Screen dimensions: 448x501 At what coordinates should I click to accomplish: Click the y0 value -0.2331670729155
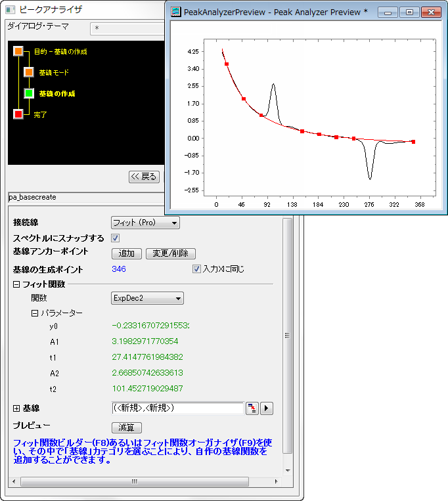[150, 326]
